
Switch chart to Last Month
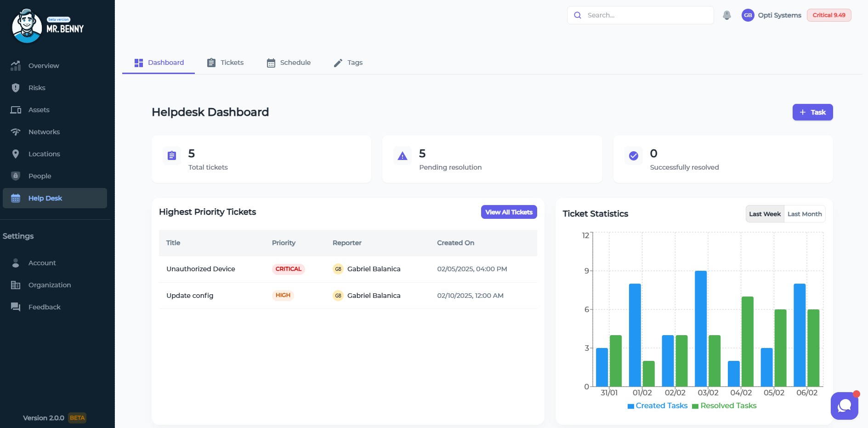click(804, 214)
